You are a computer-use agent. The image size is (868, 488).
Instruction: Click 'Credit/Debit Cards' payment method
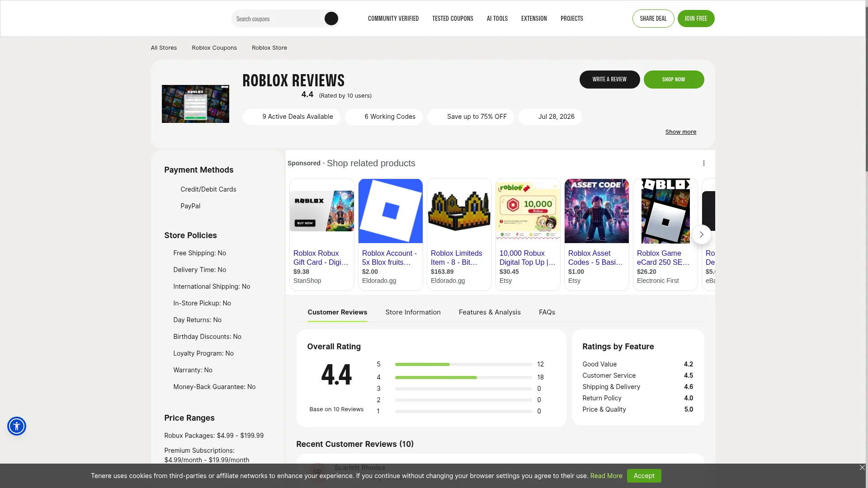208,189
